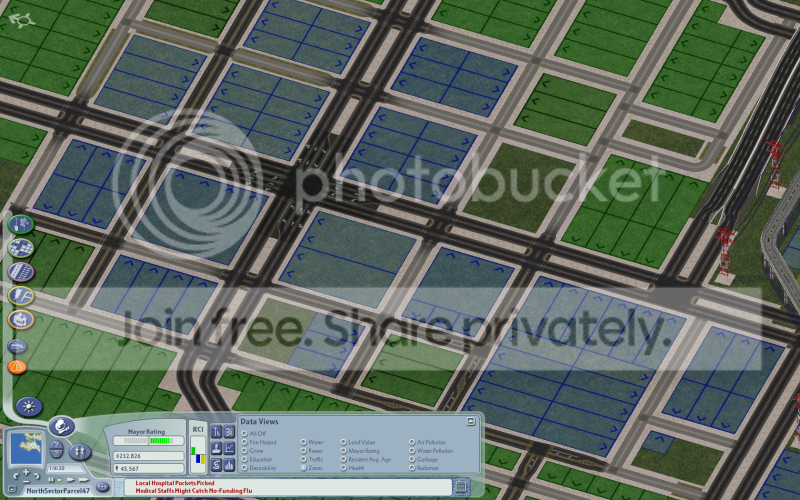Screen dimensions: 800x500
Task: Click the population 45,567 field
Action: click(x=148, y=468)
